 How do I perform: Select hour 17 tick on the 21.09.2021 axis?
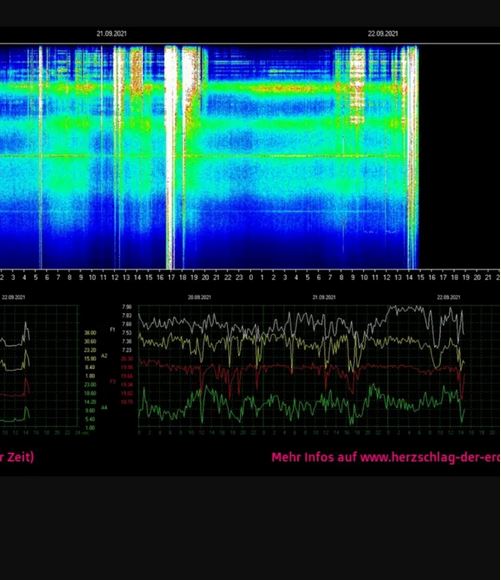coord(171,277)
